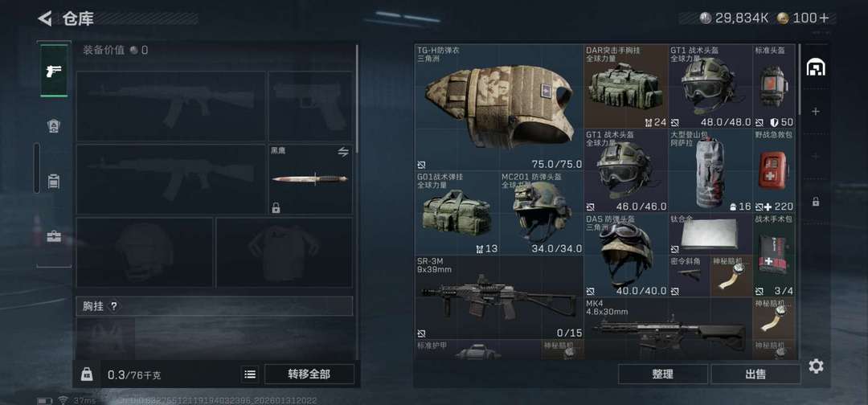868x405 pixels.
Task: Click the safe box lock icon near weight
Action: (87, 374)
